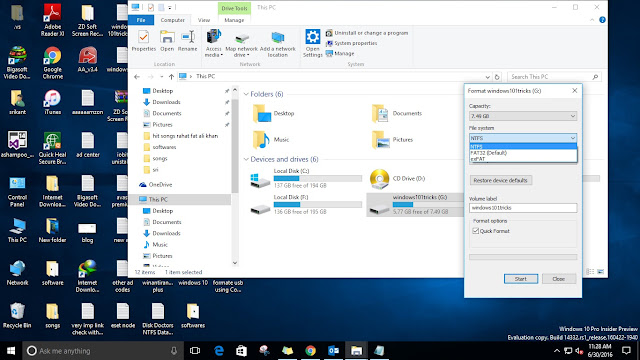
Task: Click the Open ribbon icon
Action: point(167,41)
